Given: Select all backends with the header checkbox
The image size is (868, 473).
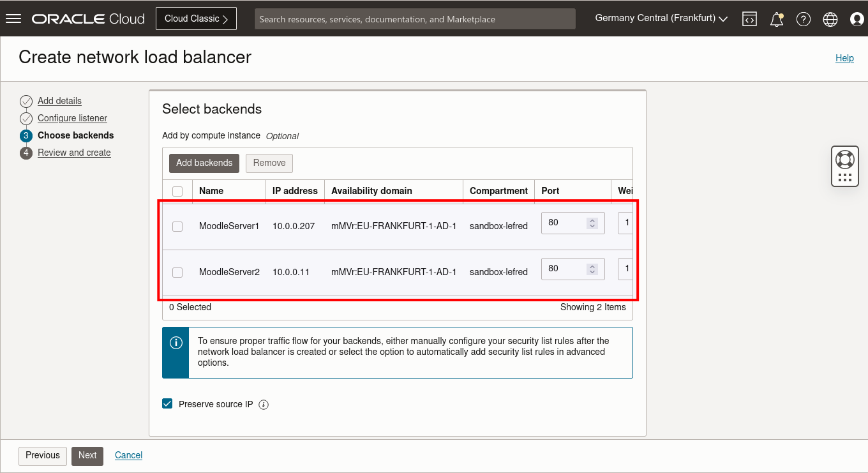Looking at the screenshot, I should pos(177,190).
